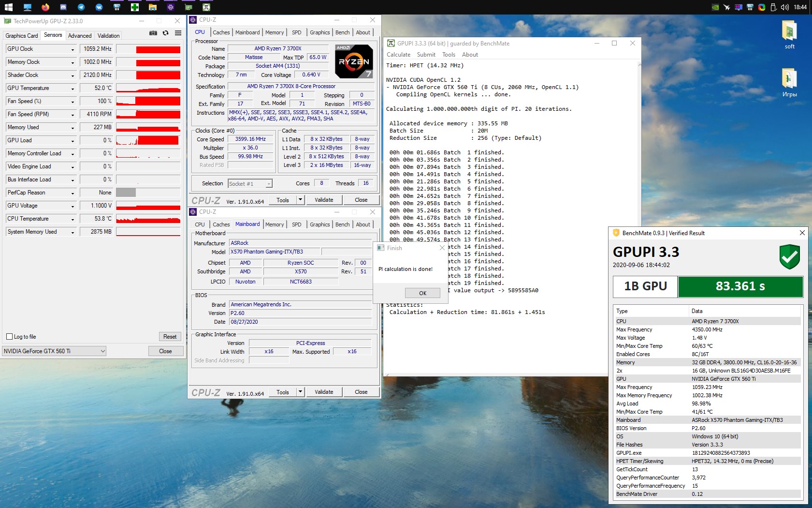Click OK in the Finish dialog
The width and height of the screenshot is (812, 508).
pos(423,293)
